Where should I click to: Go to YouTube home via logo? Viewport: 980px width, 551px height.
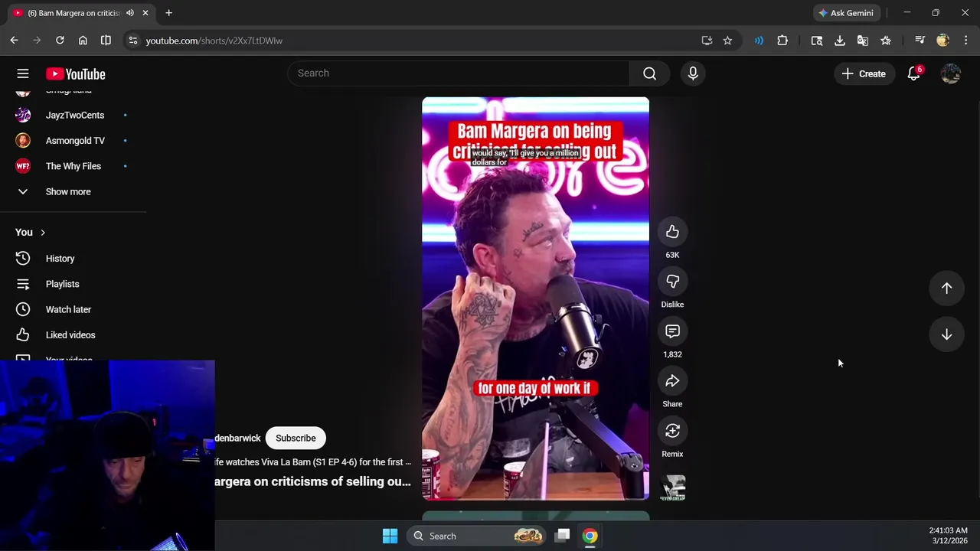pyautogui.click(x=75, y=73)
